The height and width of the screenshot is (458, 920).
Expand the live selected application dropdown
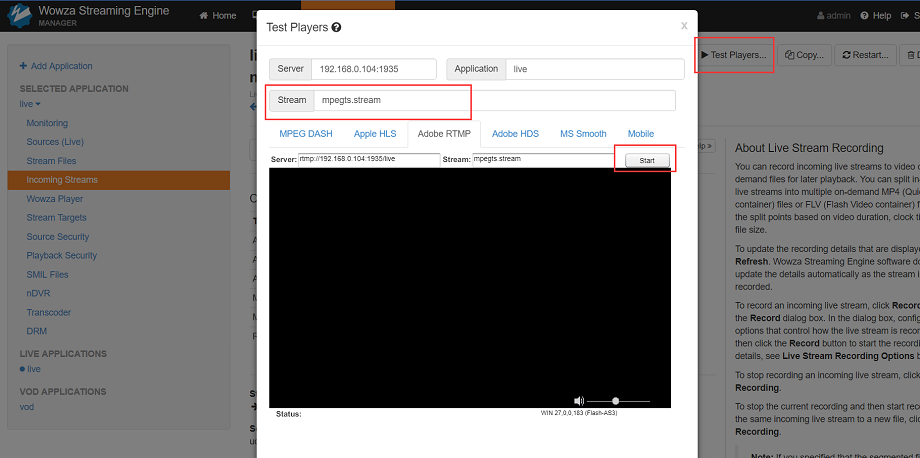[30, 104]
